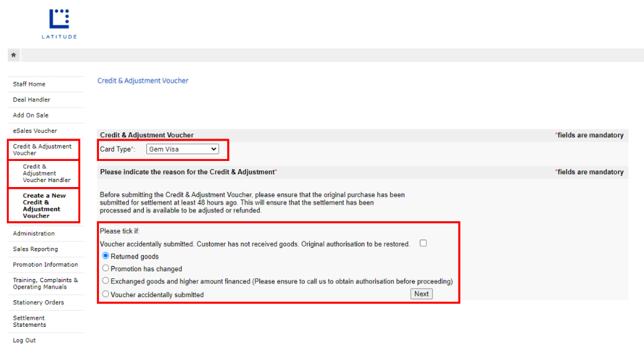Open Promotion Information page
Image resolution: width=644 pixels, height=348 pixels.
click(x=45, y=265)
